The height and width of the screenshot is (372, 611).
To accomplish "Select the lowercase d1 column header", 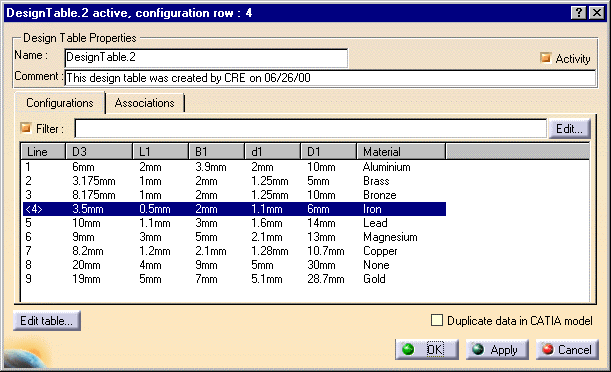I will (x=273, y=152).
